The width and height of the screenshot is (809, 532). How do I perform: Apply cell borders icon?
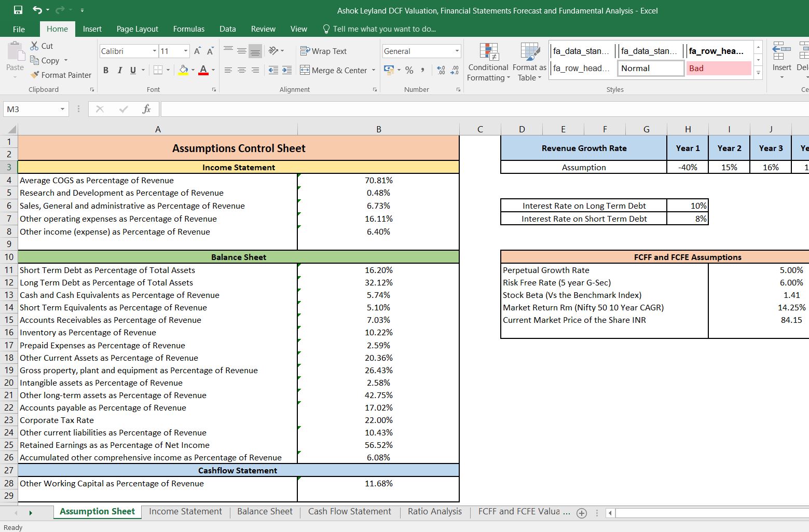pos(158,70)
